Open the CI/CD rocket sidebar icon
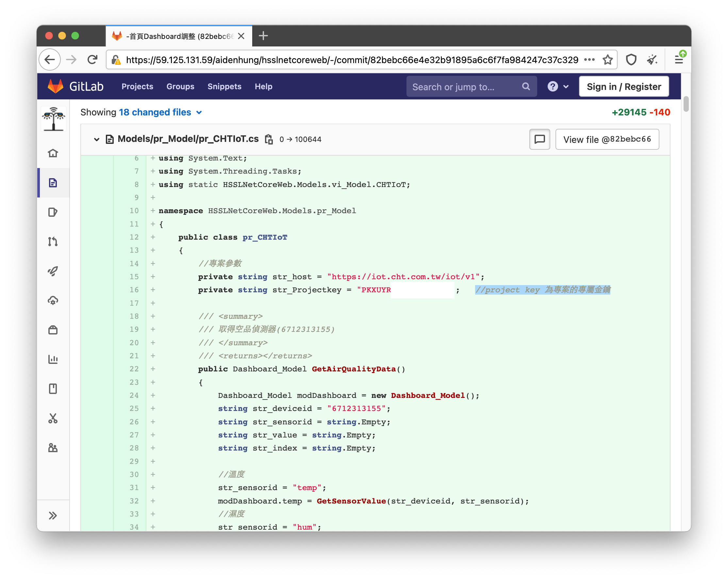Screen dimensions: 728x580 [53, 271]
